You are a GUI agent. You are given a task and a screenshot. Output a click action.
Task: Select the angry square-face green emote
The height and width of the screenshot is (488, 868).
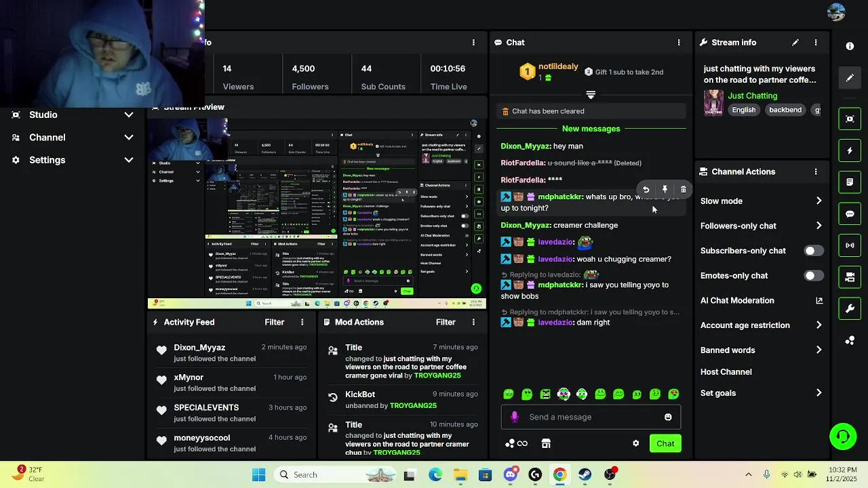click(545, 394)
